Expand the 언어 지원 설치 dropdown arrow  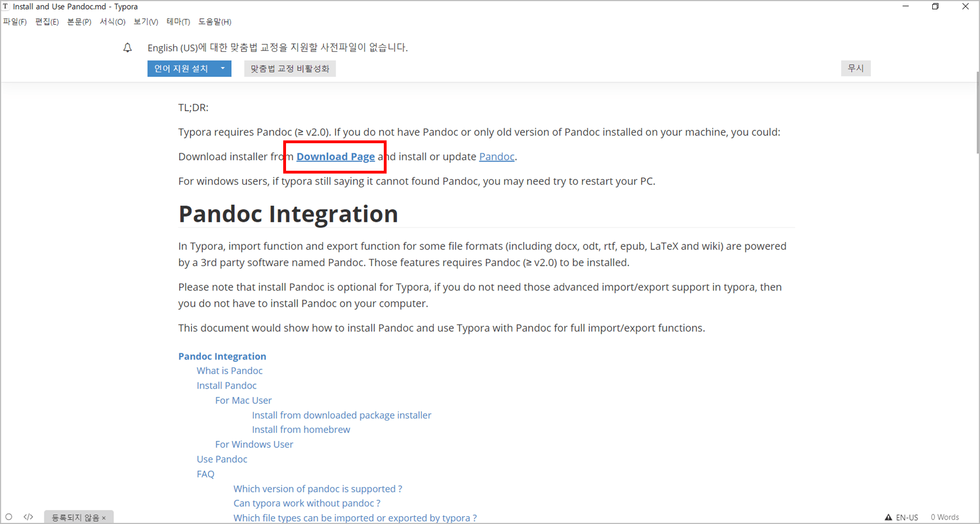pyautogui.click(x=223, y=69)
